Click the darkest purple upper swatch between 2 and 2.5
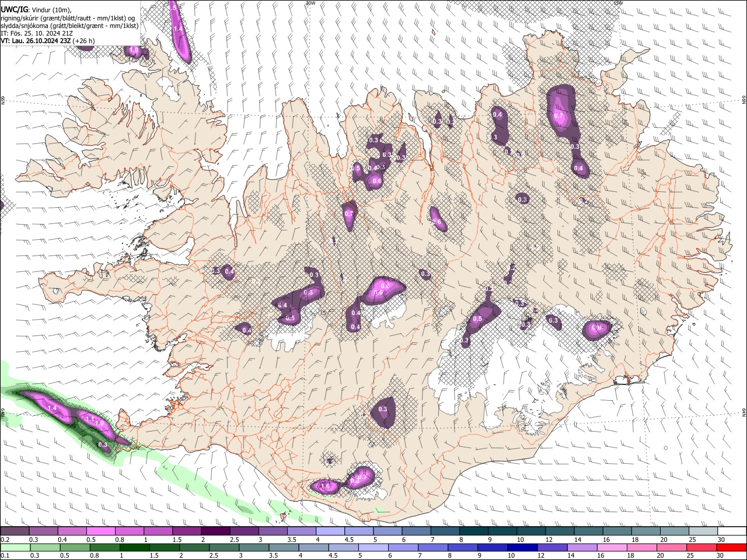 pyautogui.click(x=215, y=531)
